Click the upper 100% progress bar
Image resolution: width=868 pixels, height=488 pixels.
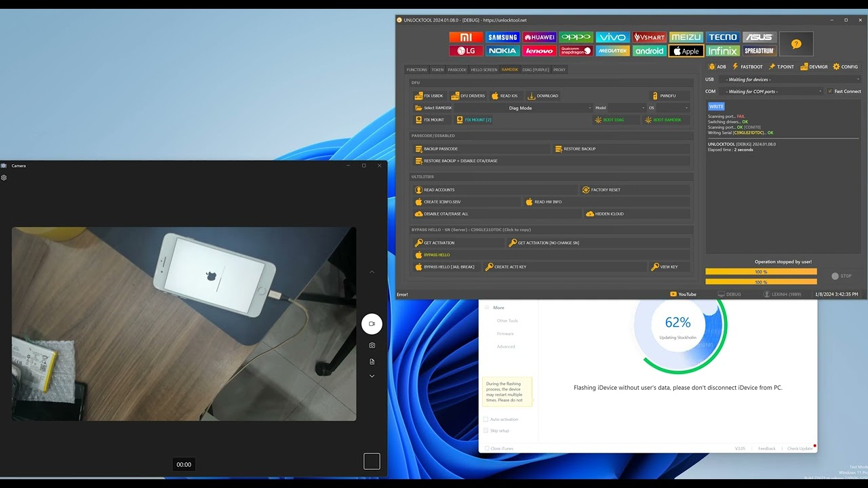[761, 272]
